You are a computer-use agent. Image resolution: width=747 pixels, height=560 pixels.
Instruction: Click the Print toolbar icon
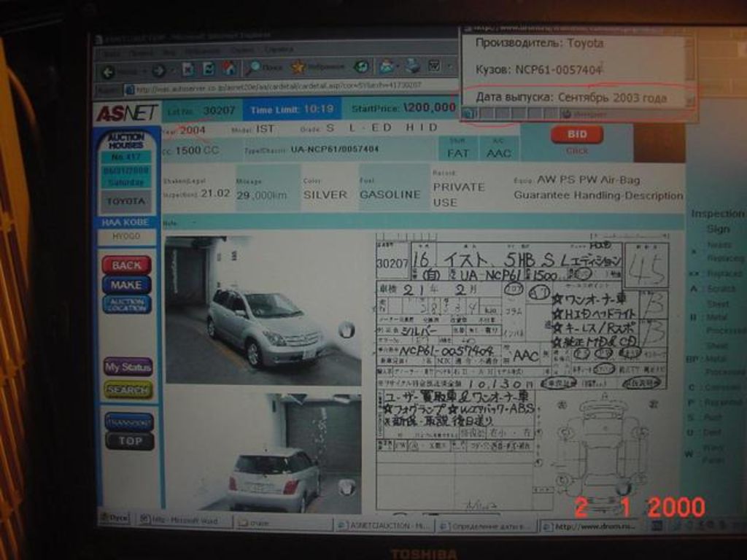click(413, 66)
